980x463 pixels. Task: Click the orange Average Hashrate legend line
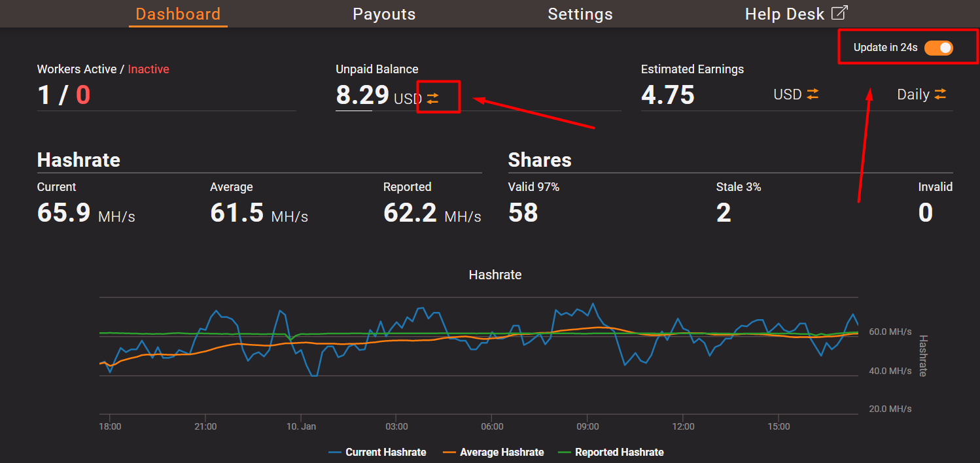click(450, 452)
